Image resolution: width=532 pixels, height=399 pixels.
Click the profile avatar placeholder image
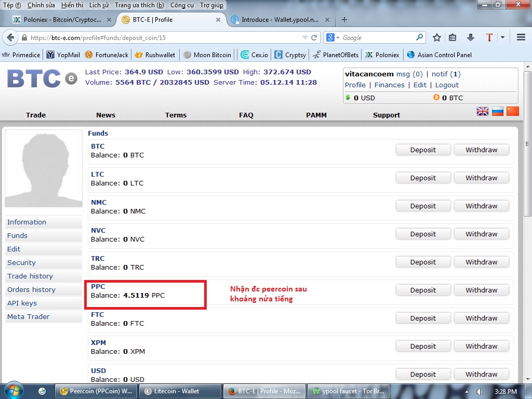tap(44, 168)
